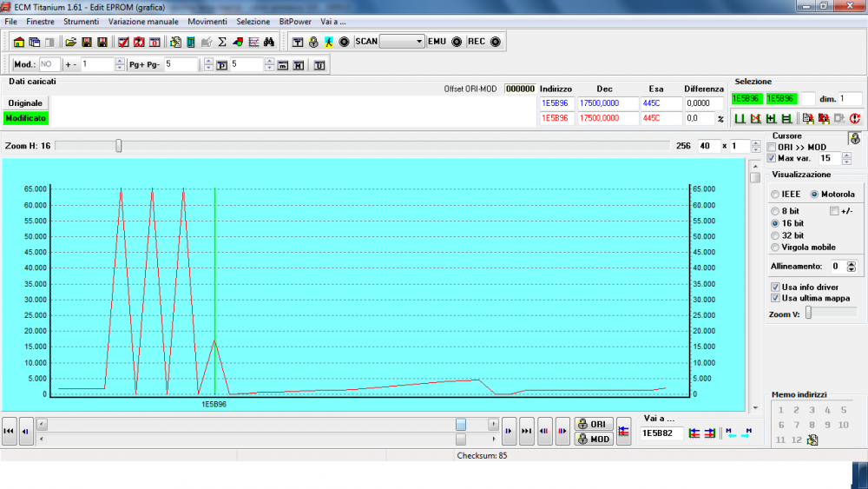
Task: Click the memo addresses notepad icon
Action: [x=812, y=440]
